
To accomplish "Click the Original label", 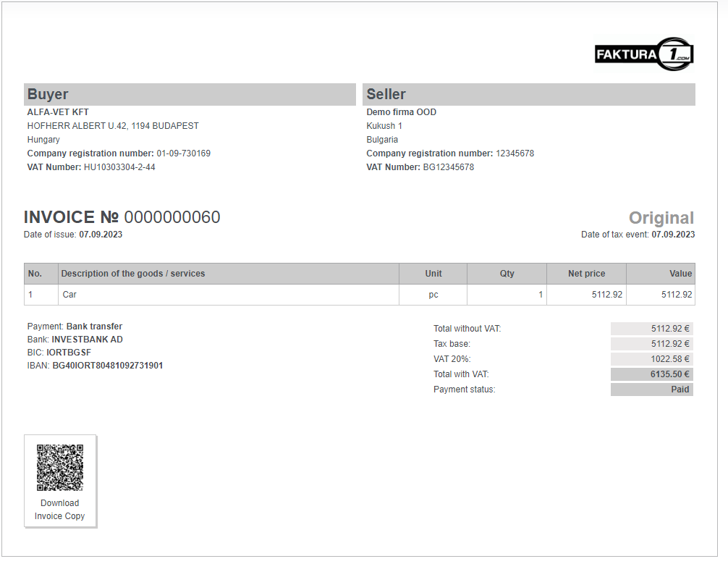I will point(661,218).
